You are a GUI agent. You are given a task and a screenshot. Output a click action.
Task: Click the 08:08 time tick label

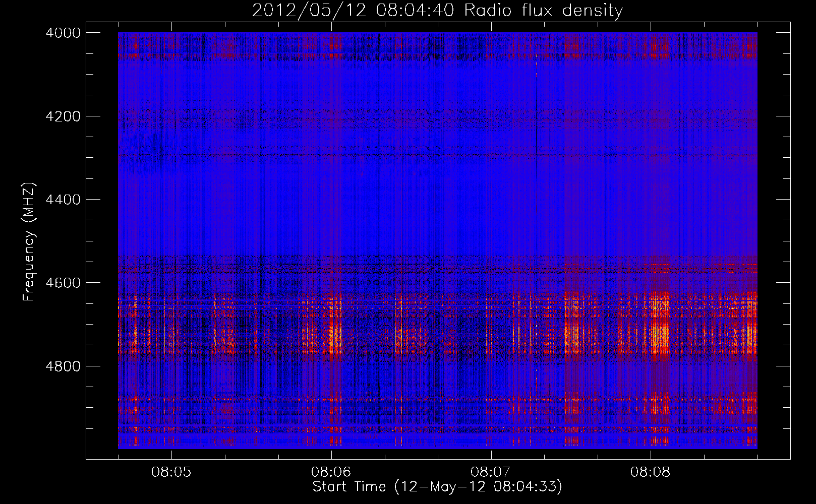point(651,472)
